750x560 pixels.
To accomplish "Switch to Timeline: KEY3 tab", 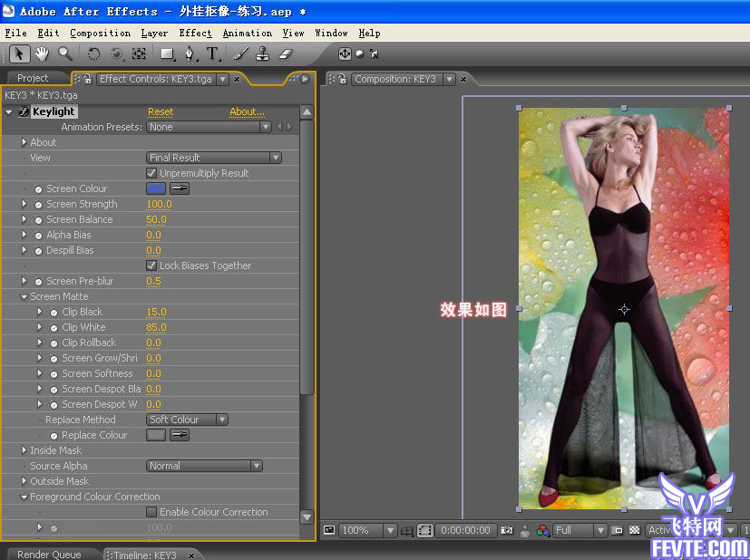I will tap(145, 555).
